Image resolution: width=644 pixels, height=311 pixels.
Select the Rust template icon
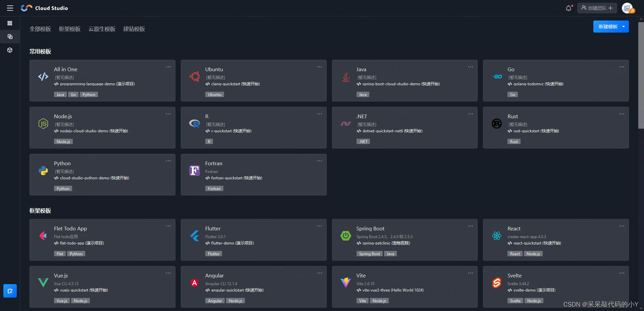coord(497,123)
